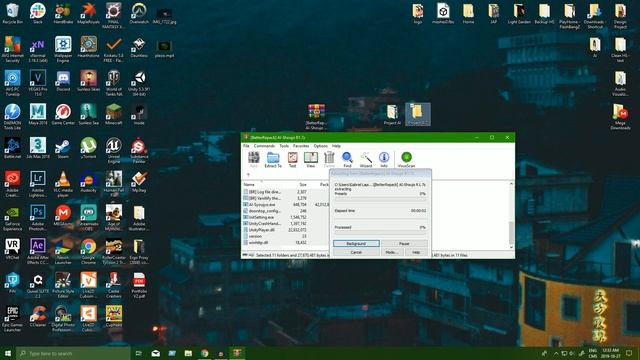
Task: Select the Google Chrome desktop icon
Action: (88, 251)
